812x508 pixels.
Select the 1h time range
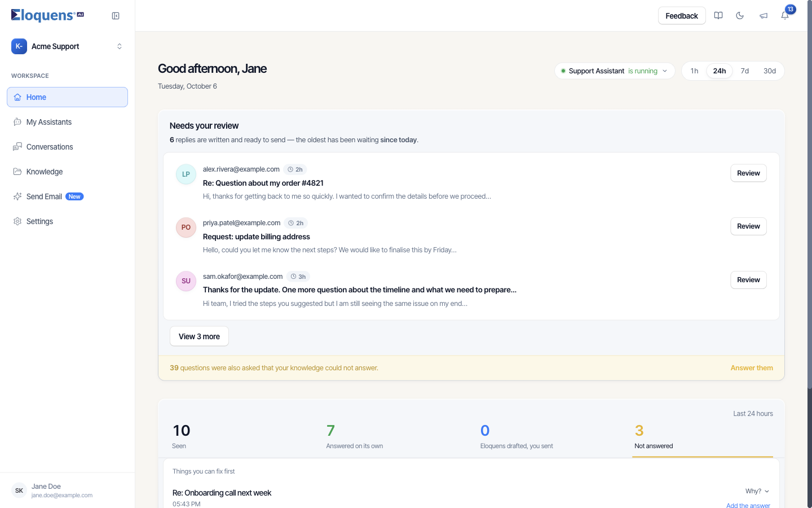695,71
